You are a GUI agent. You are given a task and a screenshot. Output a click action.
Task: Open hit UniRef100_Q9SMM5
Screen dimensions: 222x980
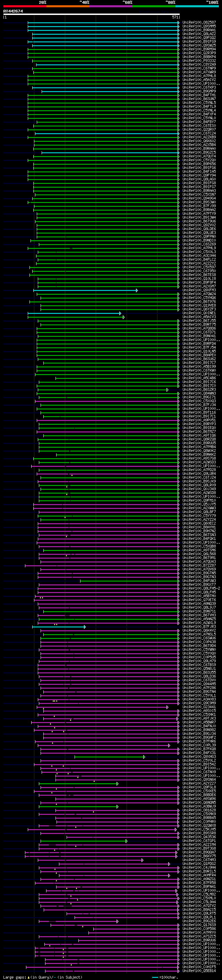199,26
